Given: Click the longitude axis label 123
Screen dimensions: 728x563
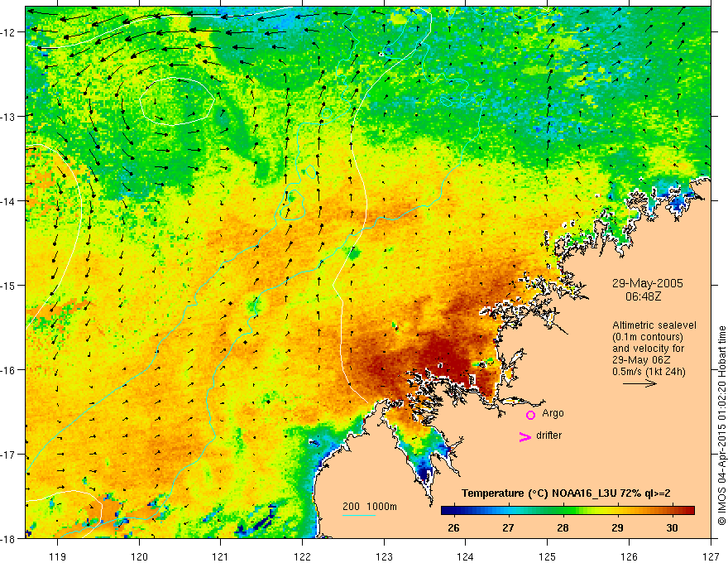Looking at the screenshot, I should point(384,556).
